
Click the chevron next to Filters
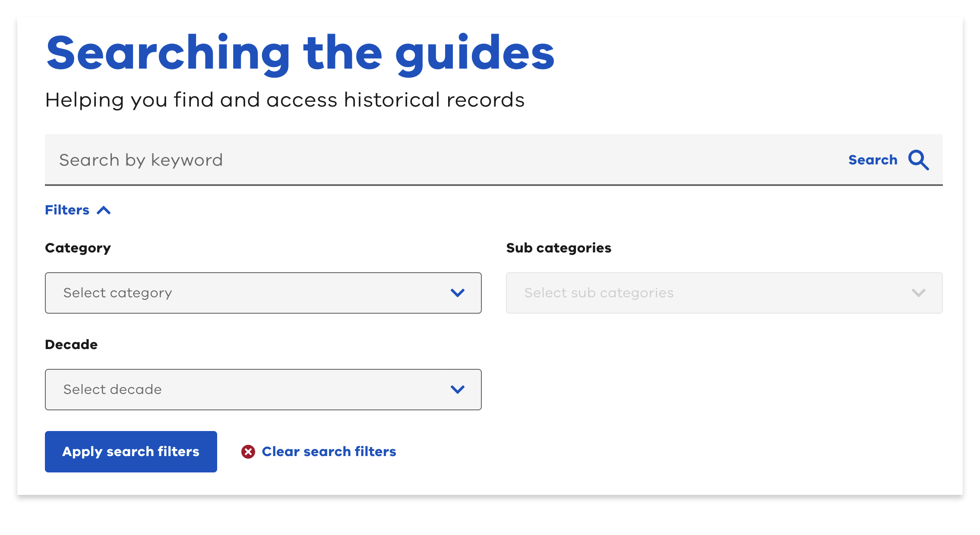pyautogui.click(x=104, y=210)
